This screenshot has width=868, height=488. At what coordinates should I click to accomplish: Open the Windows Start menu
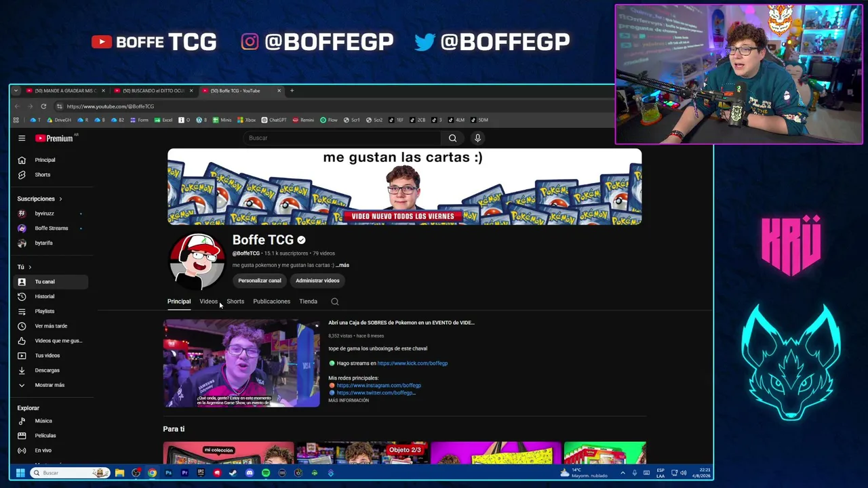(x=20, y=473)
